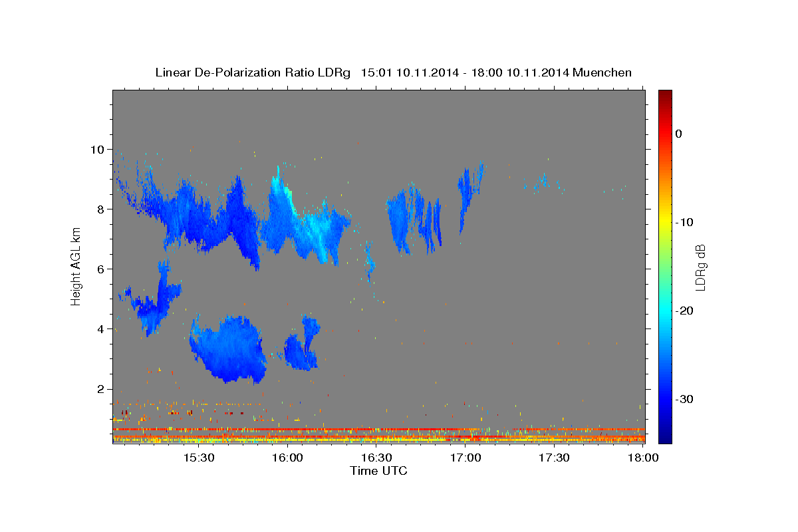Screen dimensions: 798x532
Task: Click the low blue cloud near 3 km at 15:40
Action: coord(229,349)
